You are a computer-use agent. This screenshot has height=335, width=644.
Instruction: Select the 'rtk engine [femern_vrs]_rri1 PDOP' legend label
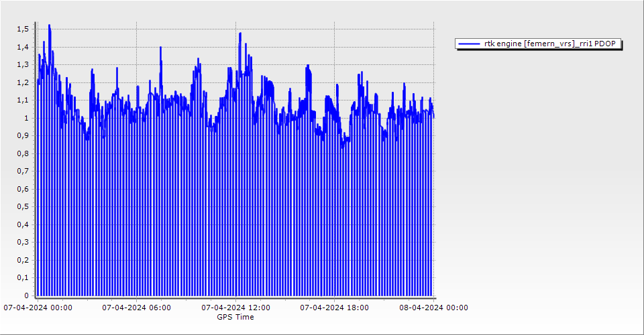[x=553, y=44]
